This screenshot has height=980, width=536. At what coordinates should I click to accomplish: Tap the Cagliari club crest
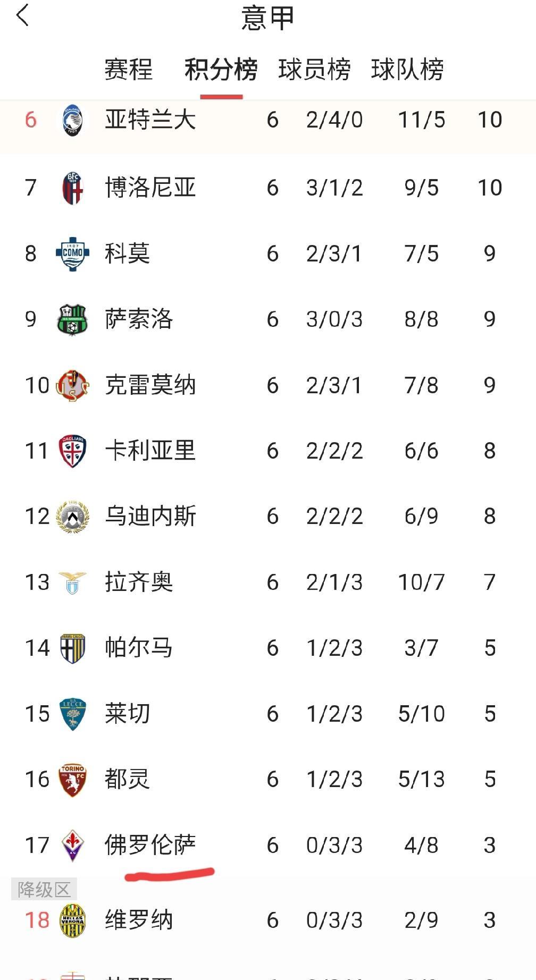point(72,451)
